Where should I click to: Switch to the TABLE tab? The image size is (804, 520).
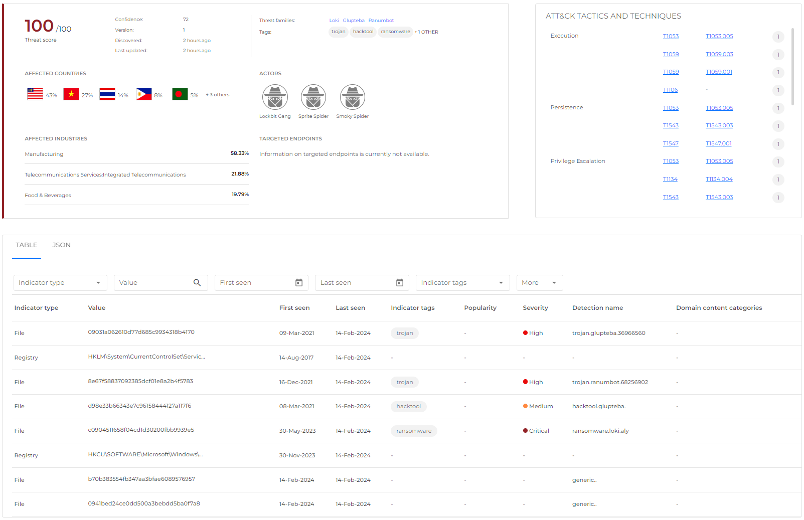(x=26, y=243)
